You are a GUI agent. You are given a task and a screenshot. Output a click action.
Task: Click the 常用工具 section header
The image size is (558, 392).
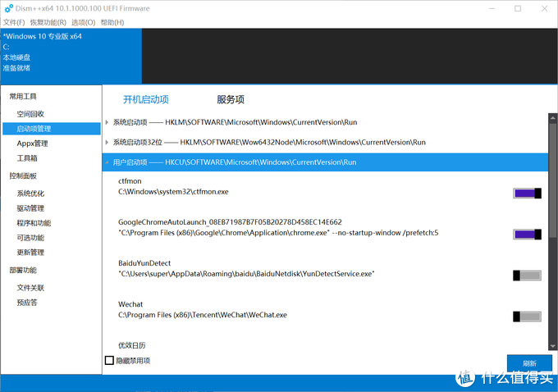(23, 97)
